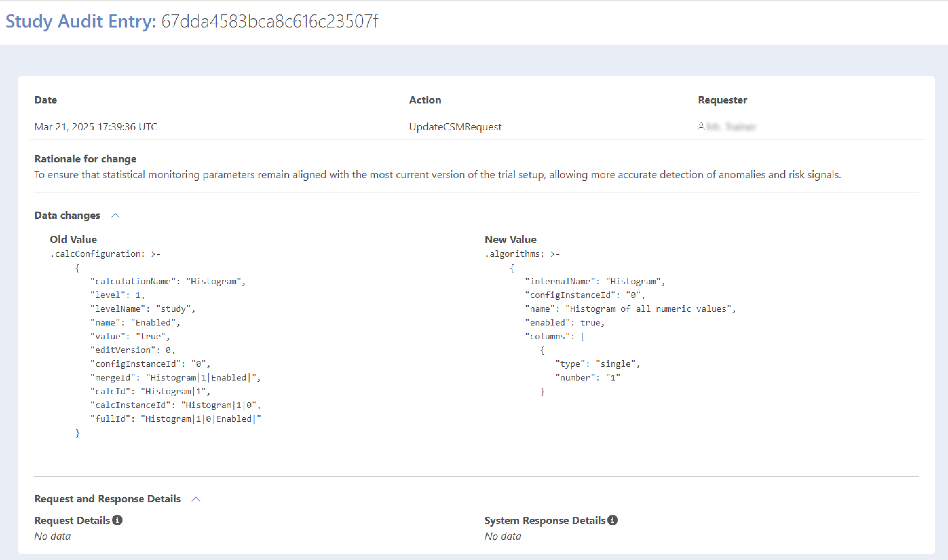Screen dimensions: 948x560
Task: Click the "fullId" line in Old Value
Action: [176, 419]
